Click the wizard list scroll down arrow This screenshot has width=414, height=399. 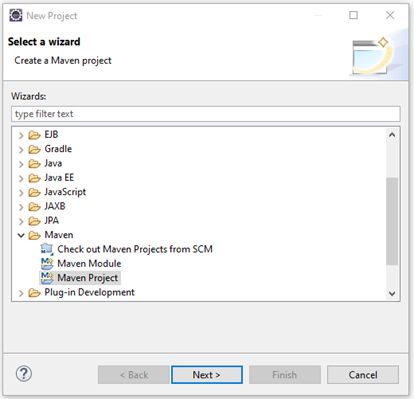tap(392, 293)
